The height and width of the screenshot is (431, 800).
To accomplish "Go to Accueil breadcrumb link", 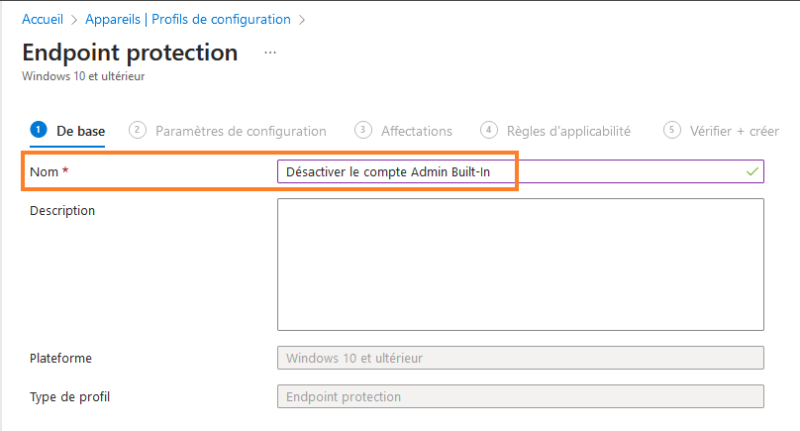I will (44, 19).
